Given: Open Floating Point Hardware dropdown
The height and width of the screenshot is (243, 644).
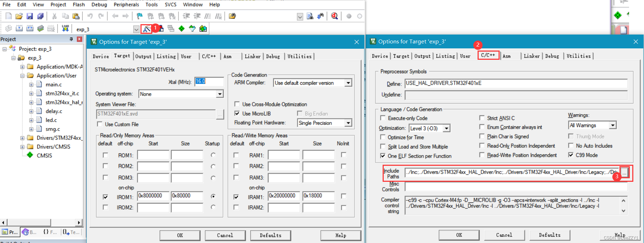Looking at the screenshot, I should 348,123.
